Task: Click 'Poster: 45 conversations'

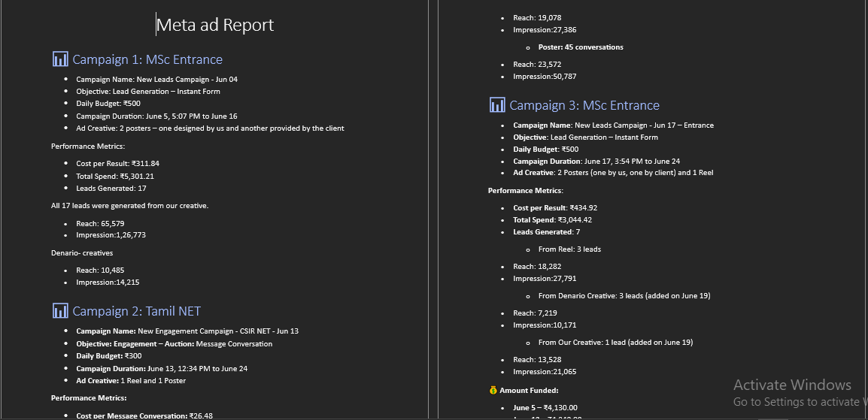Action: [581, 47]
